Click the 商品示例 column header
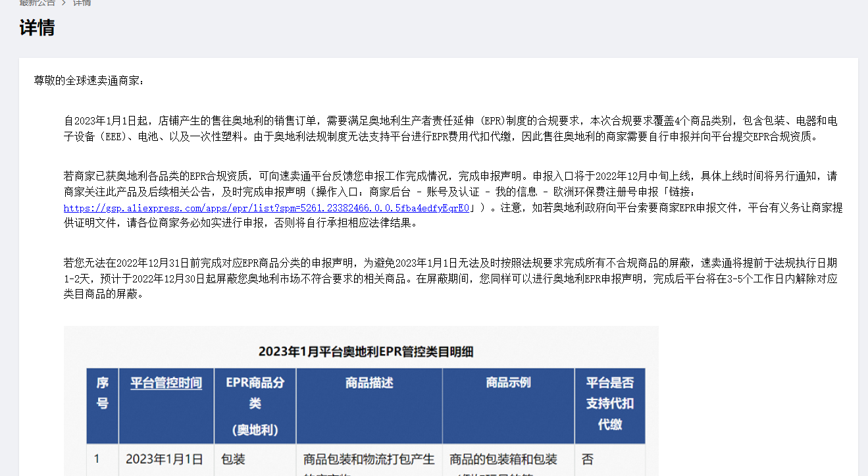This screenshot has height=476, width=868. (509, 406)
